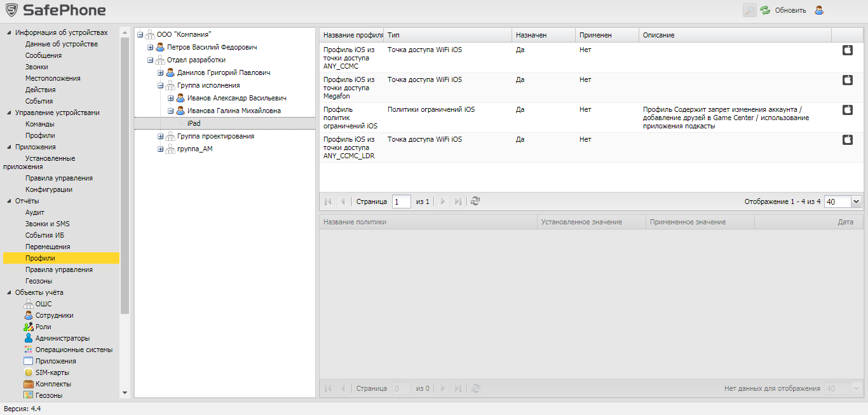Select the iPad device in the tree

(194, 123)
